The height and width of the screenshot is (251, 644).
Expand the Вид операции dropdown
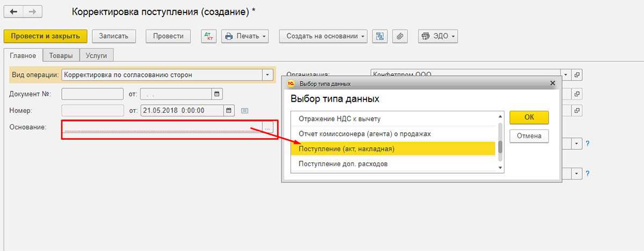pos(267,75)
